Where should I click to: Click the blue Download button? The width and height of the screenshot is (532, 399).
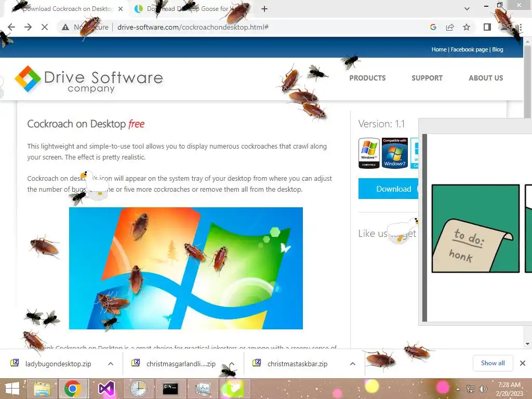click(x=389, y=189)
